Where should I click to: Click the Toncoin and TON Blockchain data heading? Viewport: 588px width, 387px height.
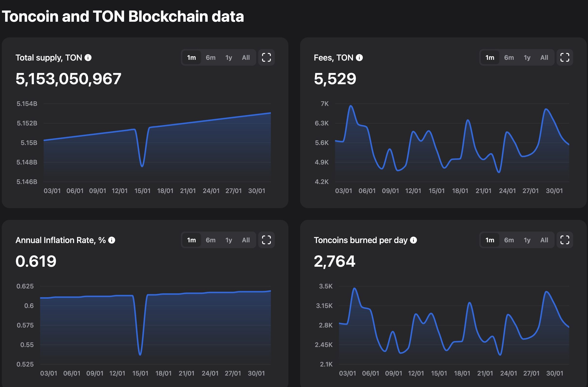[123, 16]
